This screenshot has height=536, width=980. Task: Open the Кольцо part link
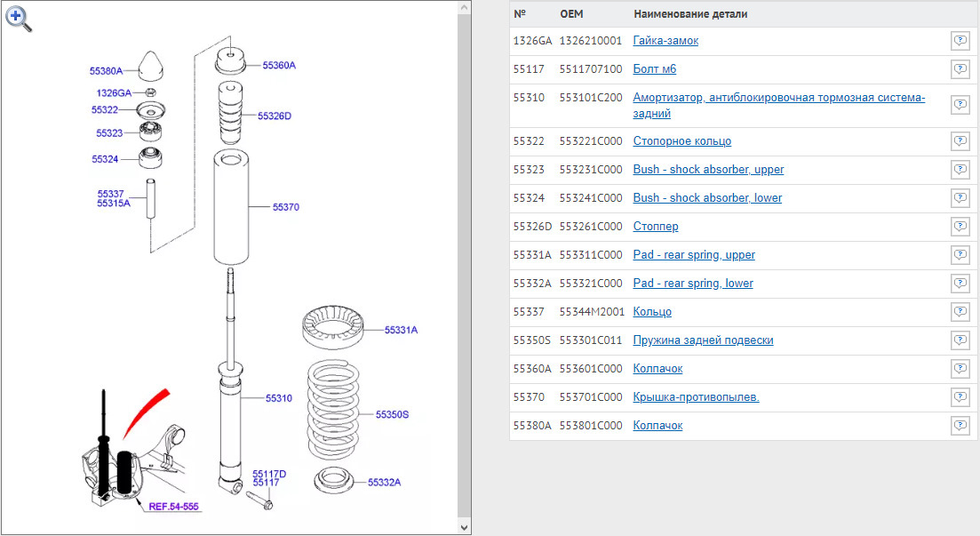[x=652, y=311]
